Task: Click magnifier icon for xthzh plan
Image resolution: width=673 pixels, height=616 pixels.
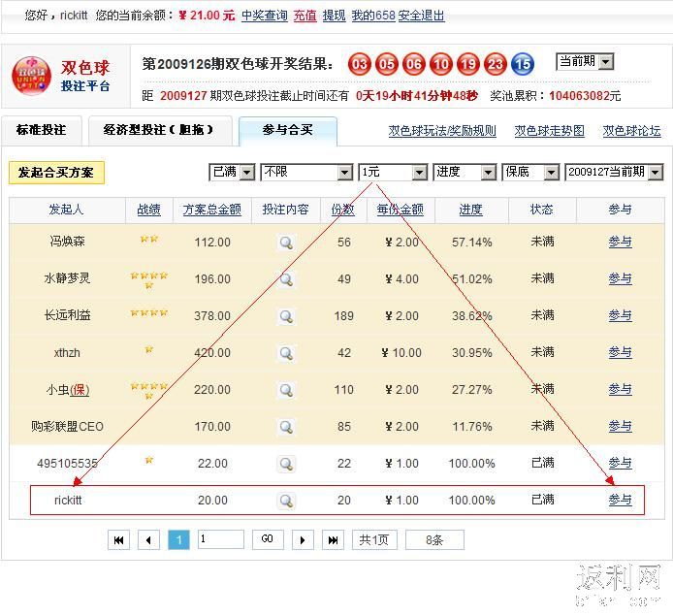Action: 286,353
